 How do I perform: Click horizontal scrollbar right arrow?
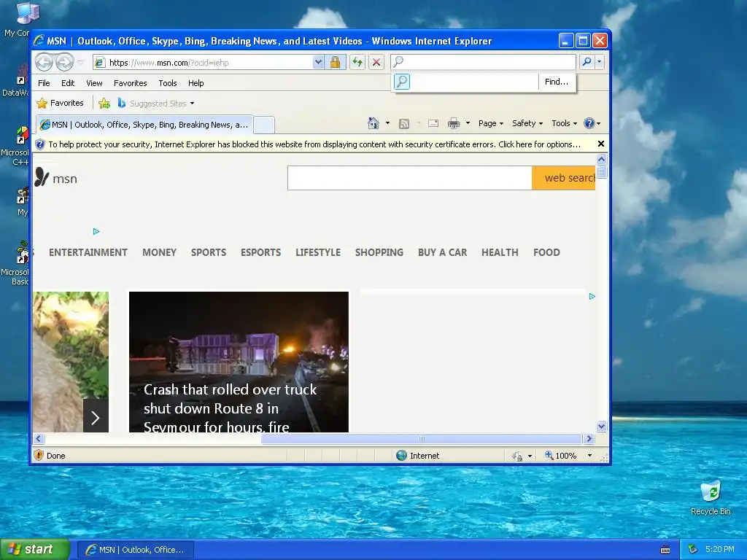[x=589, y=438]
